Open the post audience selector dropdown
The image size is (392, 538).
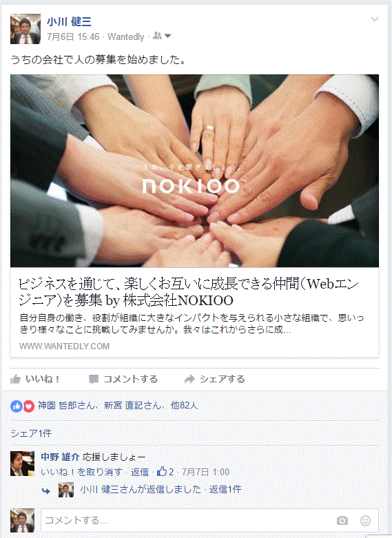coord(162,36)
